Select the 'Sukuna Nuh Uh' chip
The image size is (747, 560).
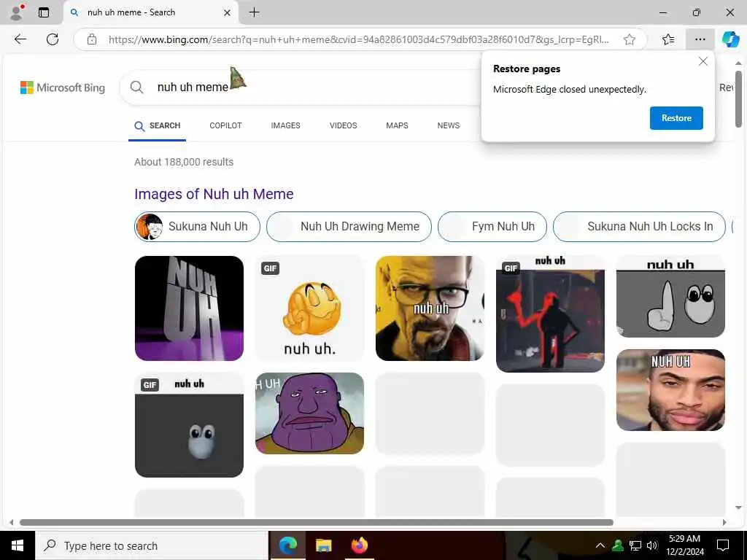pyautogui.click(x=197, y=227)
